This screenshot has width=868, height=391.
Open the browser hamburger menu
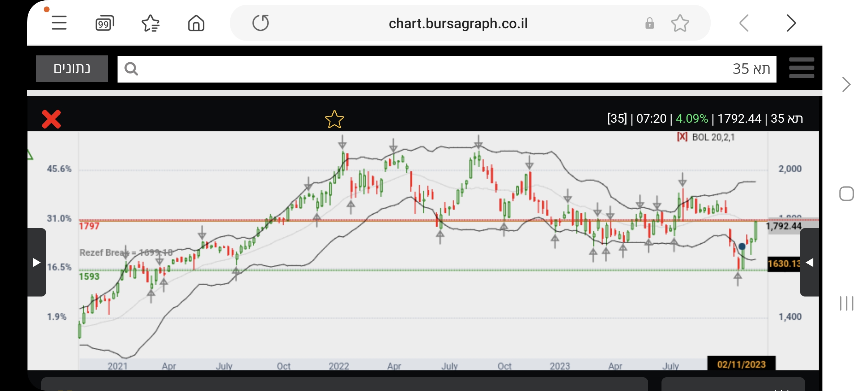pyautogui.click(x=59, y=23)
